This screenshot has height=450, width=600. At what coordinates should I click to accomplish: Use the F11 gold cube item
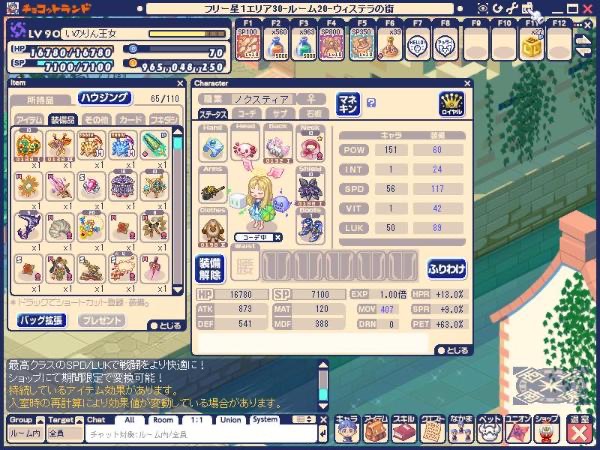click(x=532, y=44)
